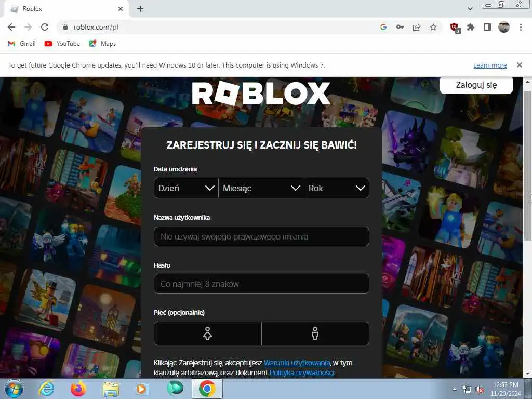Select the male gender icon
Image resolution: width=532 pixels, height=399 pixels.
315,334
